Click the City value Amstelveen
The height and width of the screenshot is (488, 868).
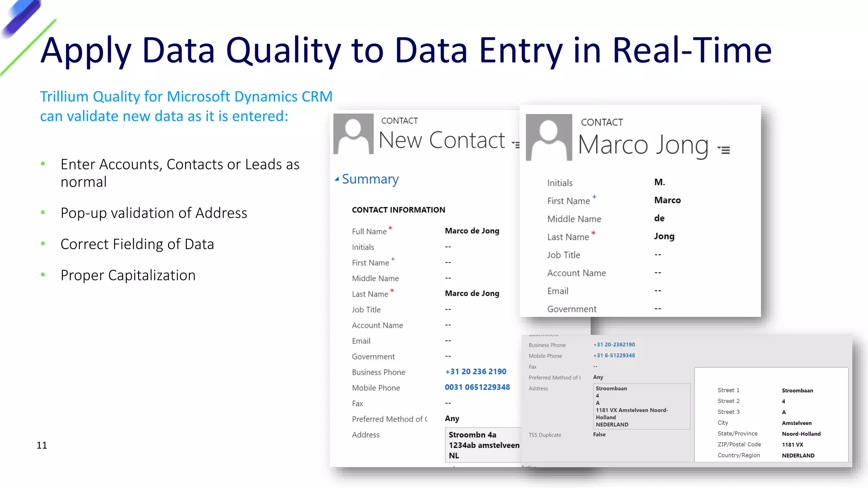[796, 423]
